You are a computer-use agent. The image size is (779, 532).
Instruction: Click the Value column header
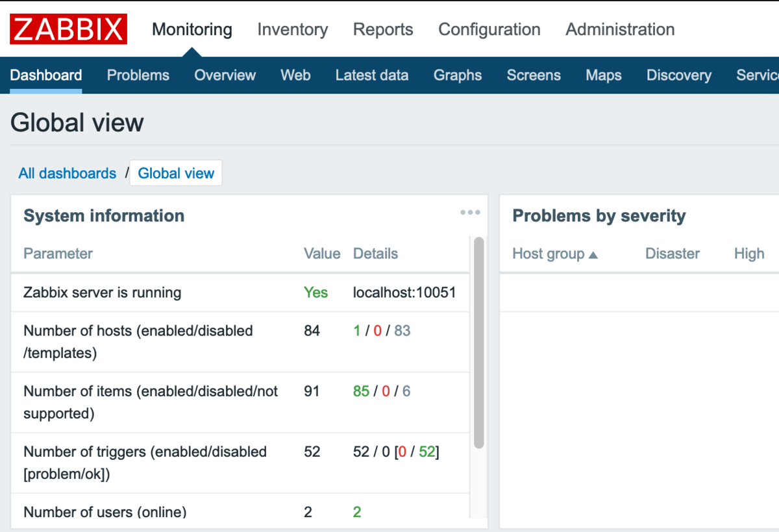click(x=322, y=254)
